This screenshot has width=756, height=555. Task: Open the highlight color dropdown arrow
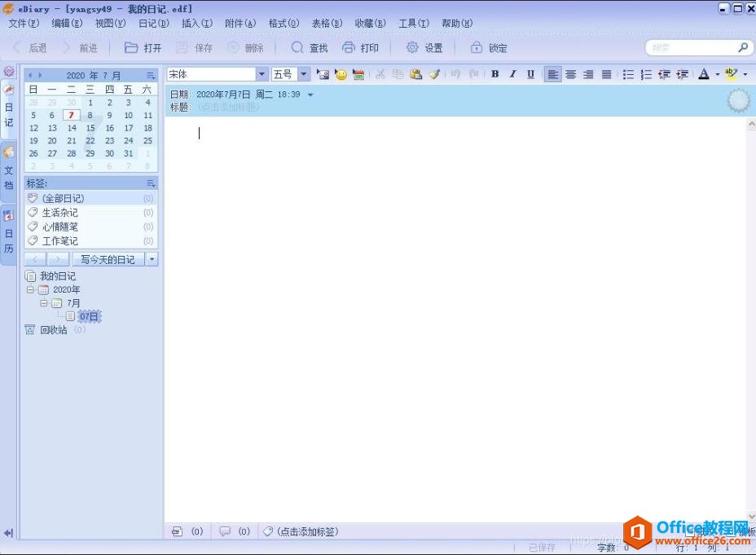745,75
